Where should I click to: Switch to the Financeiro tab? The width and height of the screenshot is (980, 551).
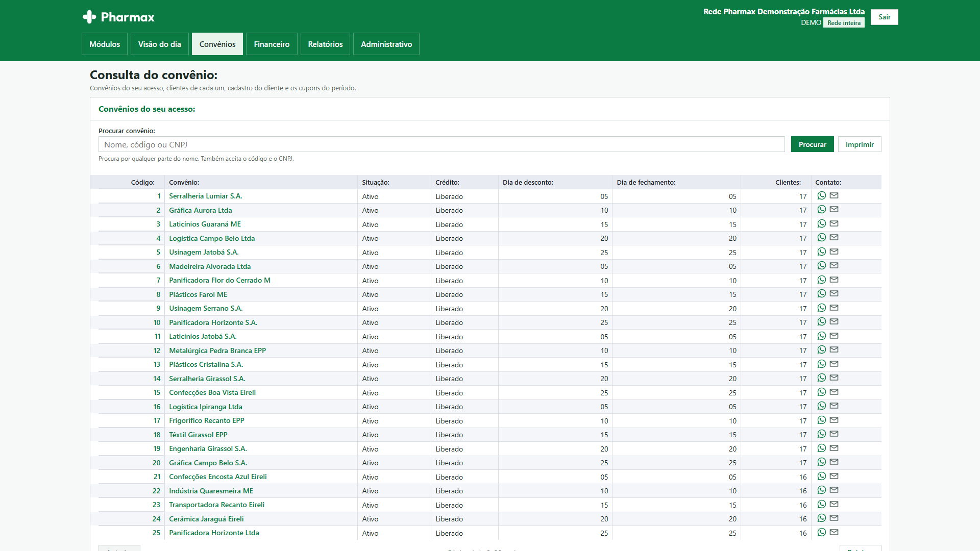(x=272, y=44)
